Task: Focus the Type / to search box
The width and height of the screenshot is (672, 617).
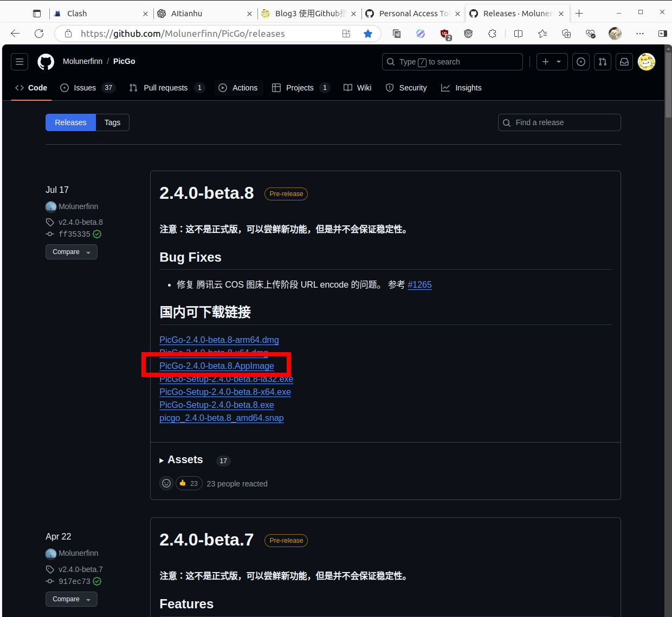Action: pos(453,62)
